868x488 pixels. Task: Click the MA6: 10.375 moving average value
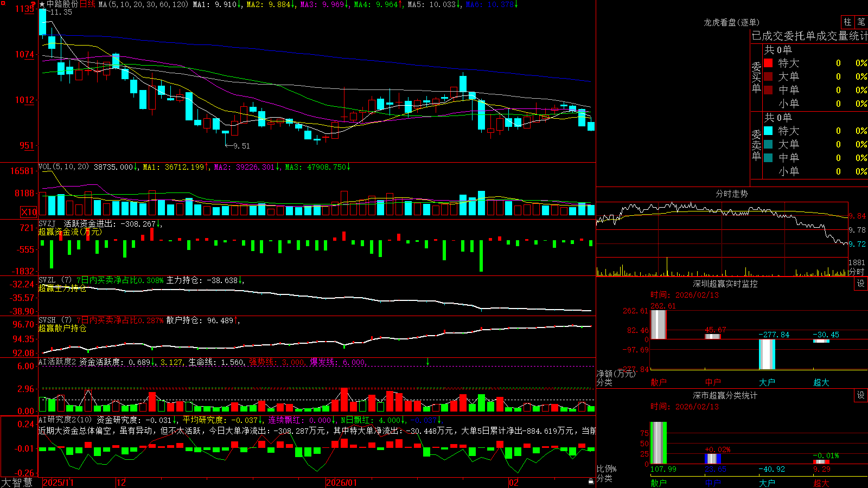(x=491, y=4)
